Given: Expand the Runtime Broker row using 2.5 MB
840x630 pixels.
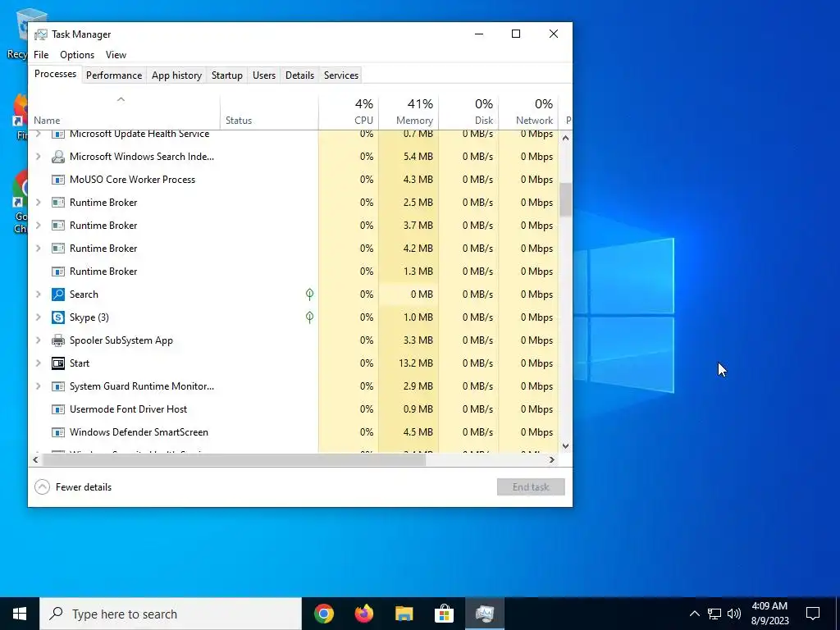Looking at the screenshot, I should (x=38, y=203).
